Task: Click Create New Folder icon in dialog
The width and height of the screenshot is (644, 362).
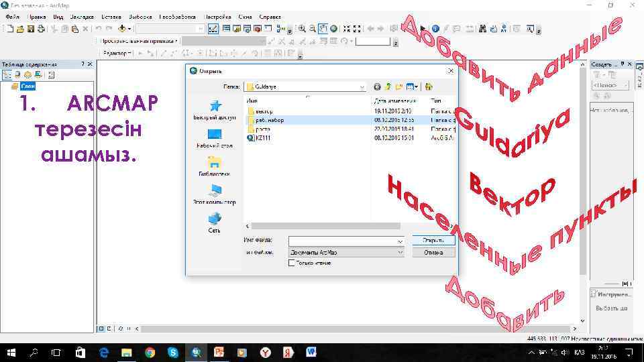Action: click(398, 86)
